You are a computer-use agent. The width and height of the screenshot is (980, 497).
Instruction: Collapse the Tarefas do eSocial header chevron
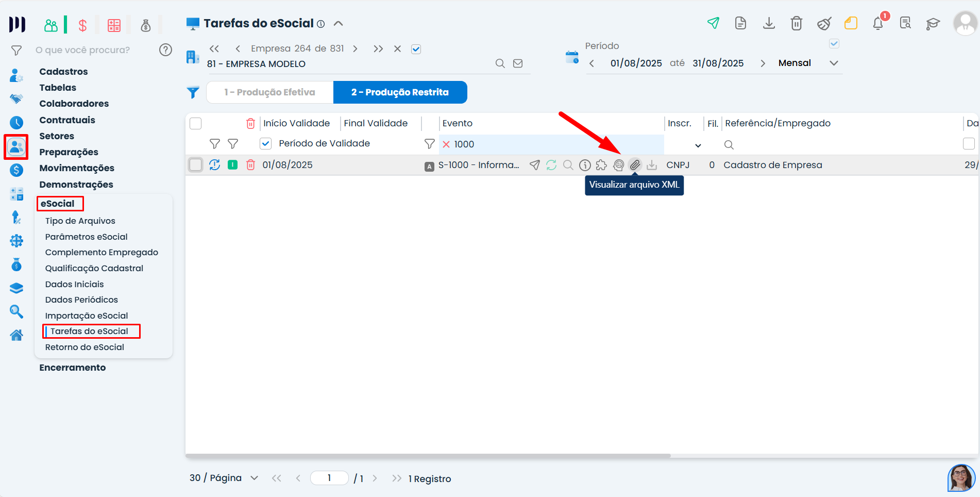[x=338, y=24]
